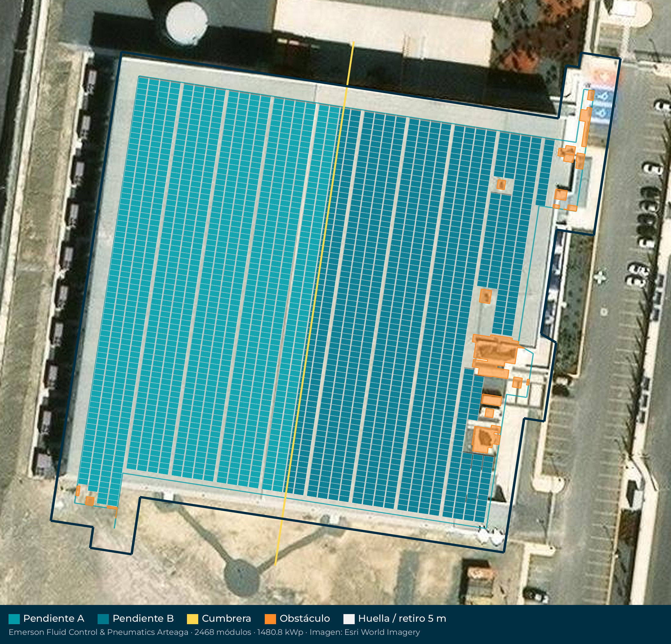
Task: Select the 'Obstáculo' legend label
Action: click(x=305, y=619)
